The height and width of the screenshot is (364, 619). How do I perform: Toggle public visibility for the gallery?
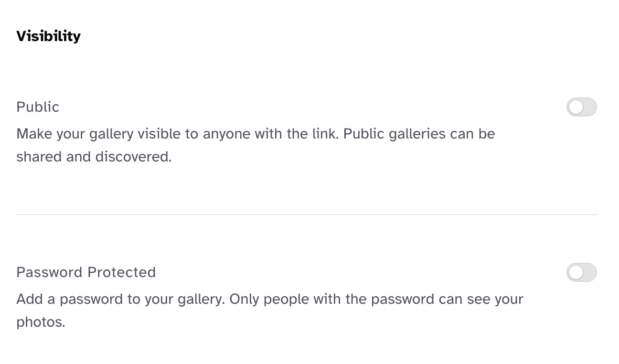(581, 107)
